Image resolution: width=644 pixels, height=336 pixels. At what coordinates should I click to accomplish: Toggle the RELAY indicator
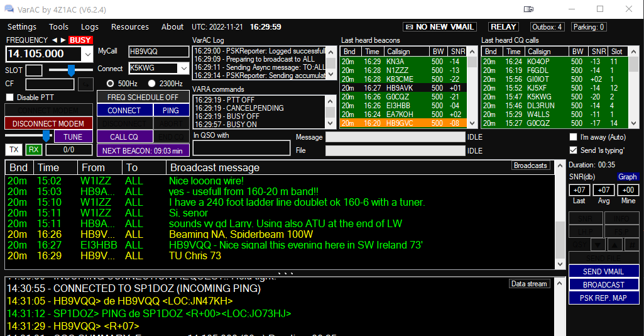pyautogui.click(x=503, y=26)
